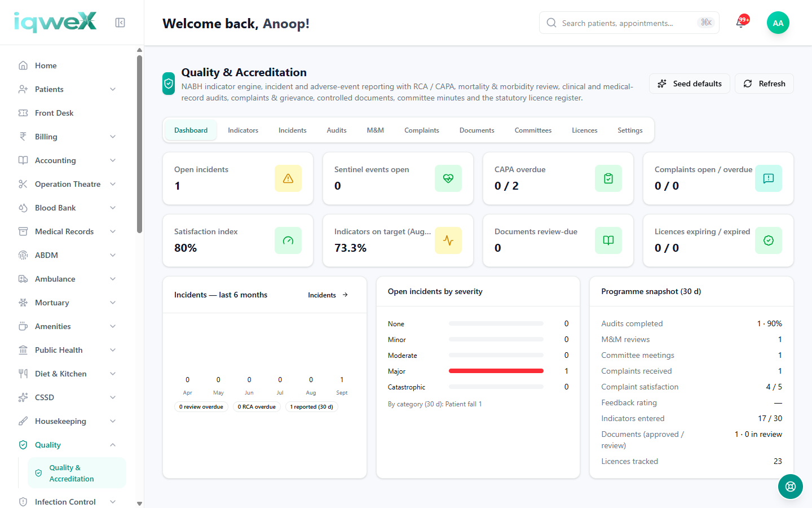Expand the Medical Records chevron
The height and width of the screenshot is (508, 812).
click(113, 231)
